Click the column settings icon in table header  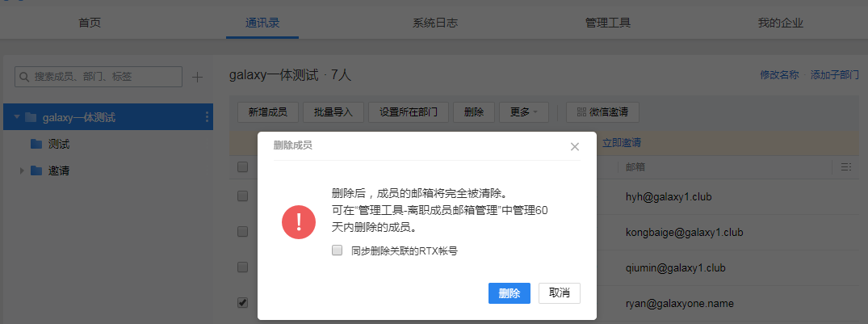pos(845,167)
